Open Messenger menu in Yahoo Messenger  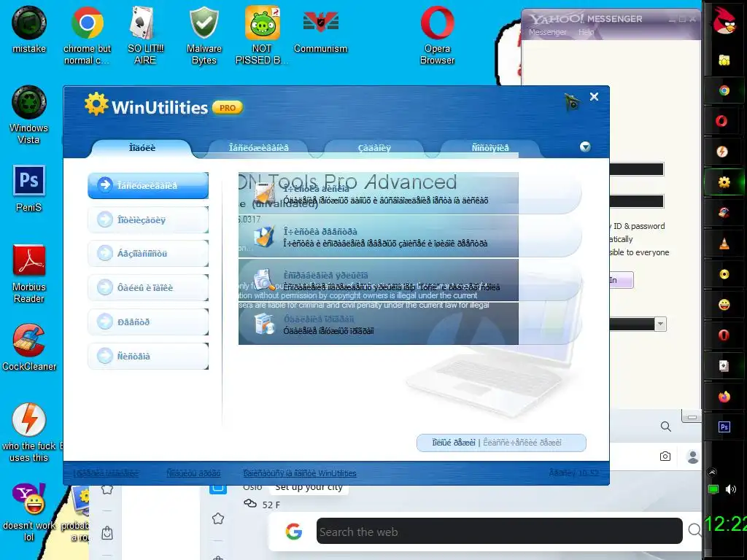click(x=547, y=32)
